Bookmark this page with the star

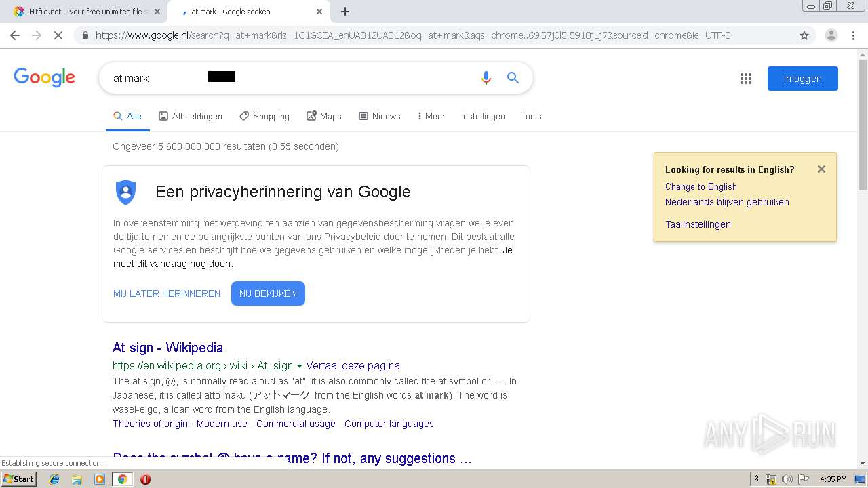pyautogui.click(x=804, y=35)
